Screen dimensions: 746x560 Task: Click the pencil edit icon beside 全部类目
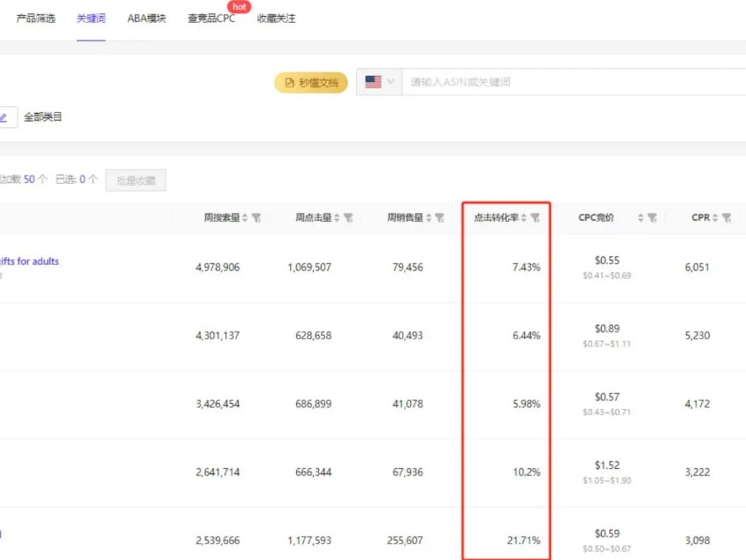point(4,117)
